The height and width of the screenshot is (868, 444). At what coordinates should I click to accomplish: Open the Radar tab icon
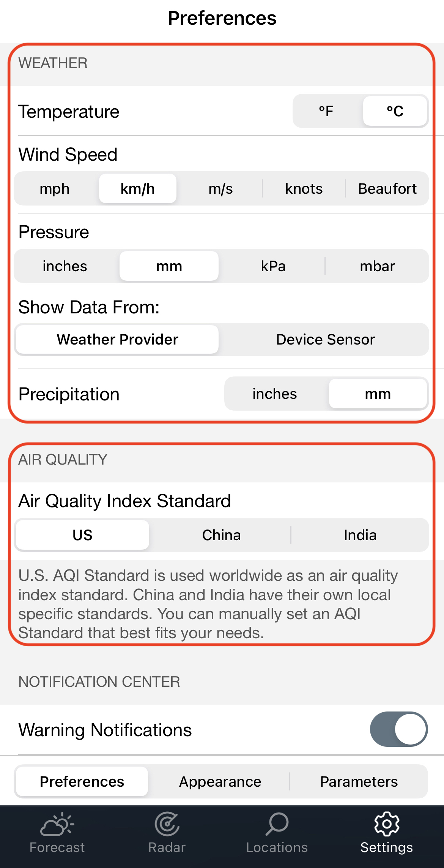tap(167, 824)
